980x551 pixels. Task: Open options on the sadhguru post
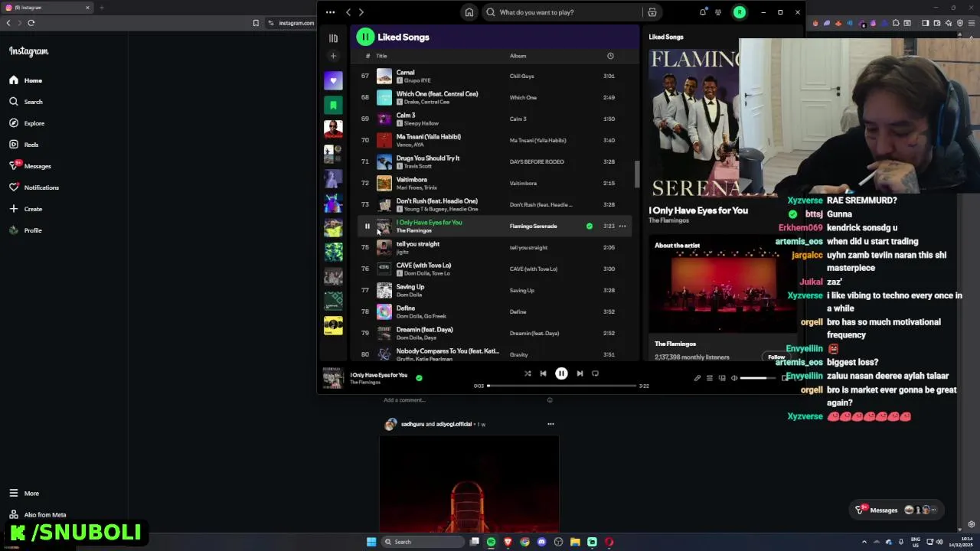coord(550,424)
